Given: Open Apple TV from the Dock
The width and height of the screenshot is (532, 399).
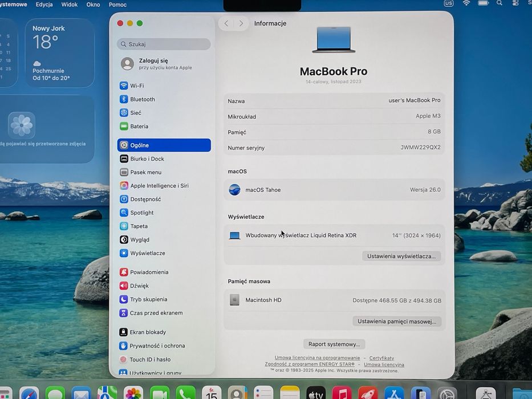Looking at the screenshot, I should point(315,393).
